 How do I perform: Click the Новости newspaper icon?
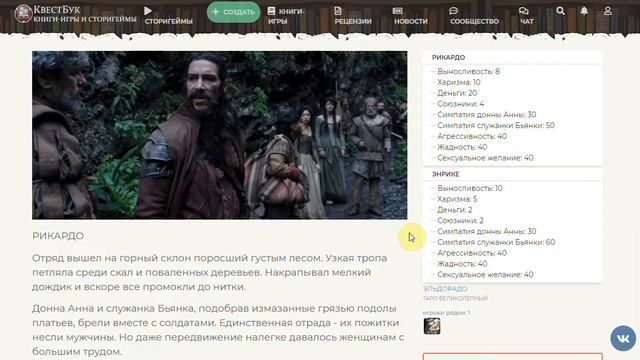pyautogui.click(x=398, y=11)
